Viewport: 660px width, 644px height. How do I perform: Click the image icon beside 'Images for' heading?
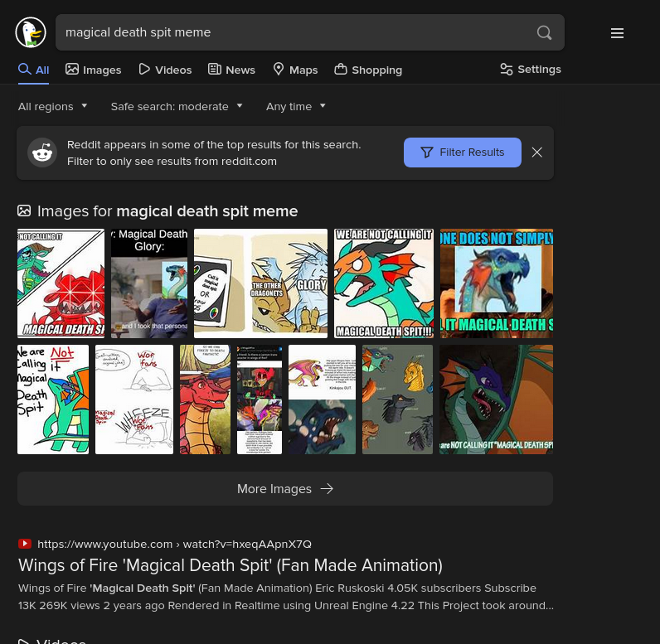pos(24,211)
